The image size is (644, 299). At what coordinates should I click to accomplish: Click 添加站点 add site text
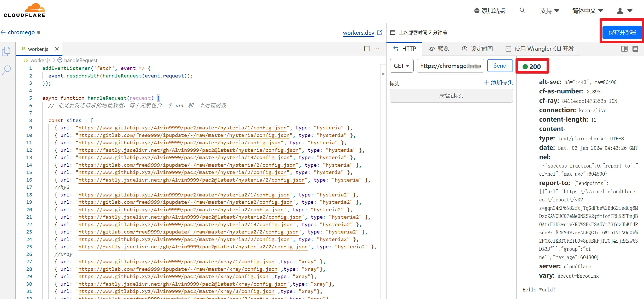click(493, 11)
